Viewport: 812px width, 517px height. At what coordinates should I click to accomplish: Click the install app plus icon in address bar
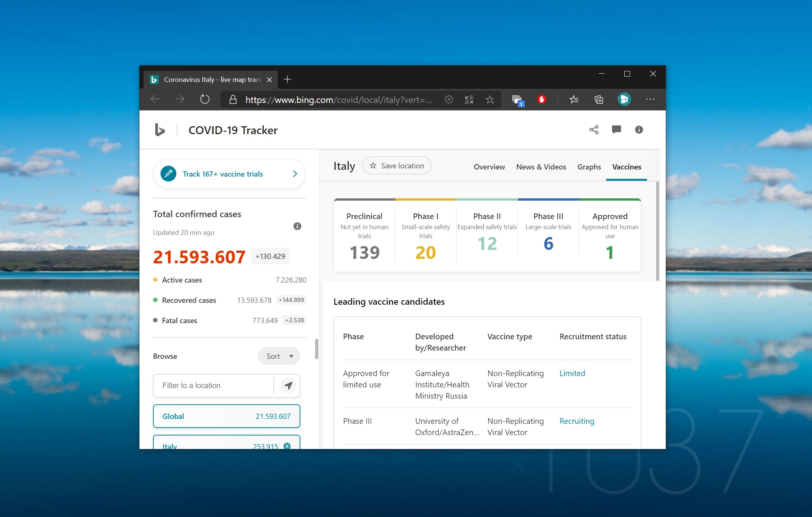(449, 100)
